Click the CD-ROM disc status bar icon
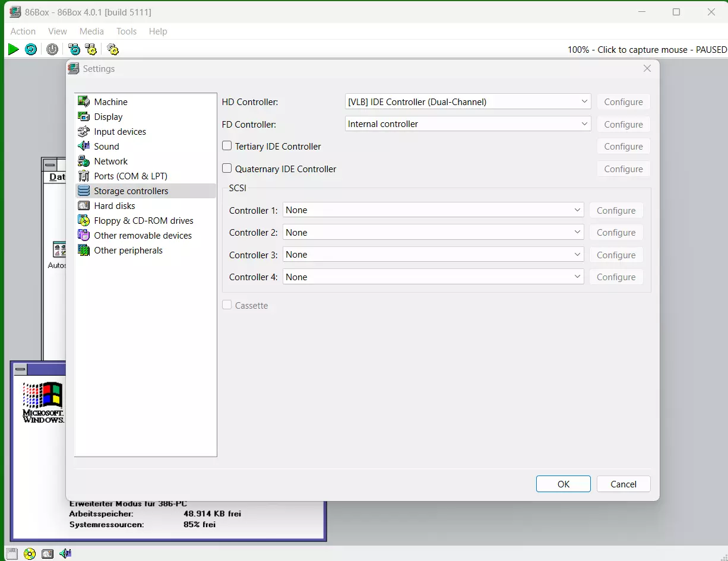Viewport: 728px width, 561px height. 30,554
